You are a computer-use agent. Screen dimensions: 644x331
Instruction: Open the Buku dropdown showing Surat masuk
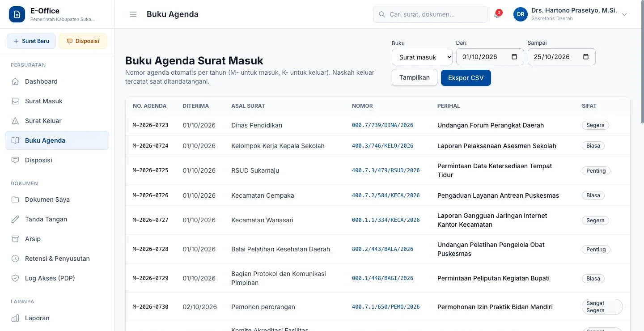pos(422,57)
